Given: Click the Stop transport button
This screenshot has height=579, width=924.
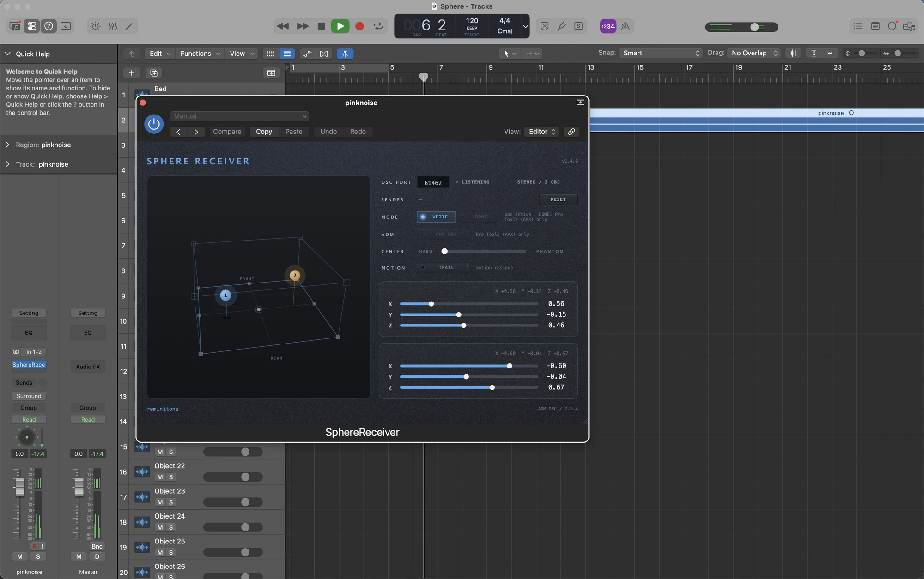Looking at the screenshot, I should 321,26.
